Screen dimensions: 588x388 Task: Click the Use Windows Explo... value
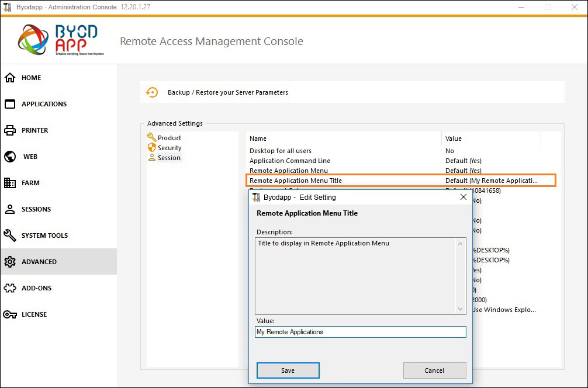tap(504, 310)
